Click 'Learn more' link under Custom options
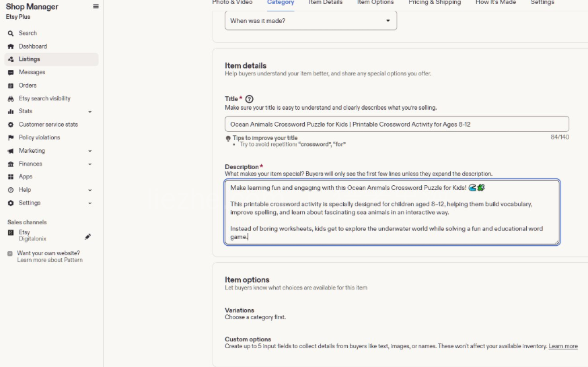The height and width of the screenshot is (367, 588). [x=563, y=346]
